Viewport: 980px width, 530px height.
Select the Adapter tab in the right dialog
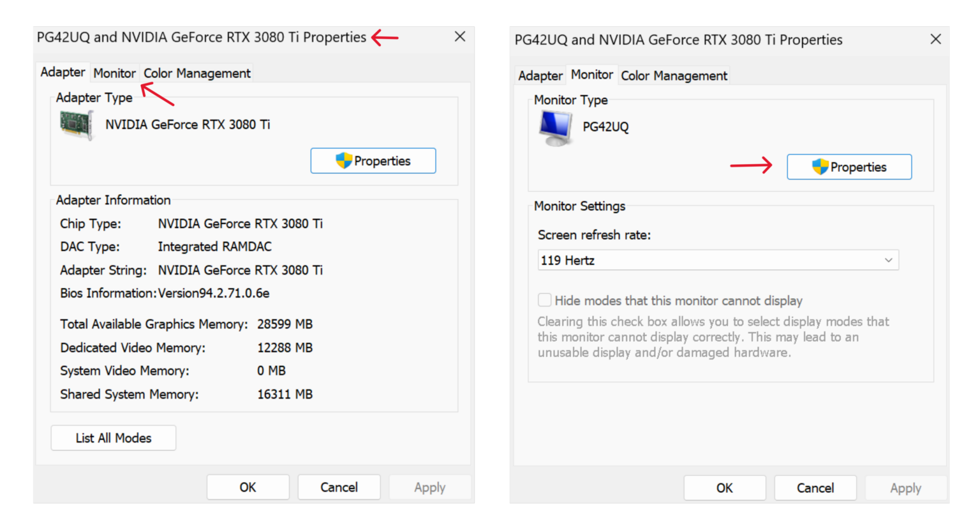click(540, 75)
